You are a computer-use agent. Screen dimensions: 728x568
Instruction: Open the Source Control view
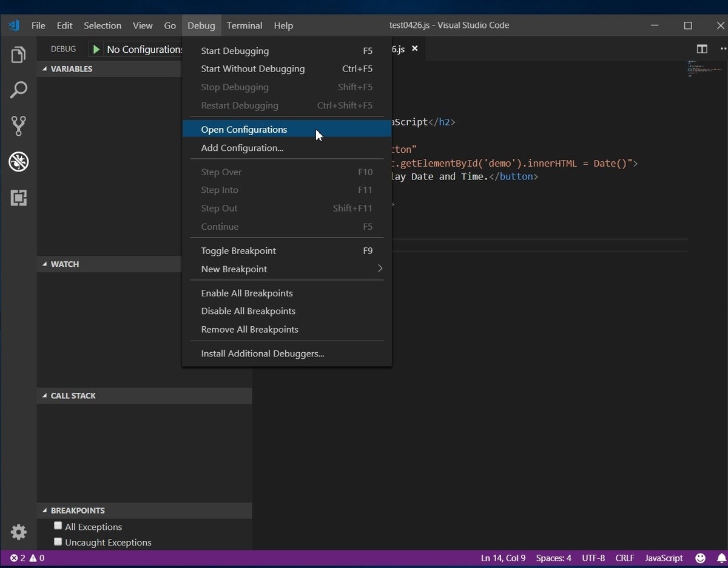[18, 125]
